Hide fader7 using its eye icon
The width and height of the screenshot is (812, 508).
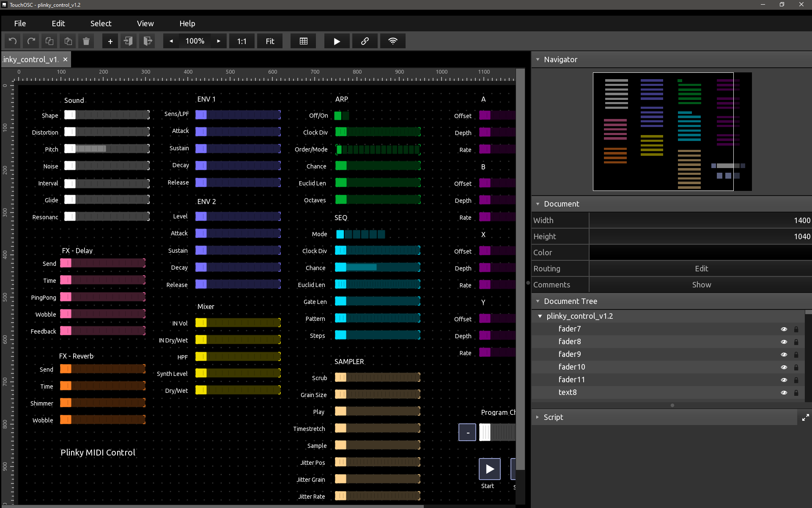coord(784,329)
